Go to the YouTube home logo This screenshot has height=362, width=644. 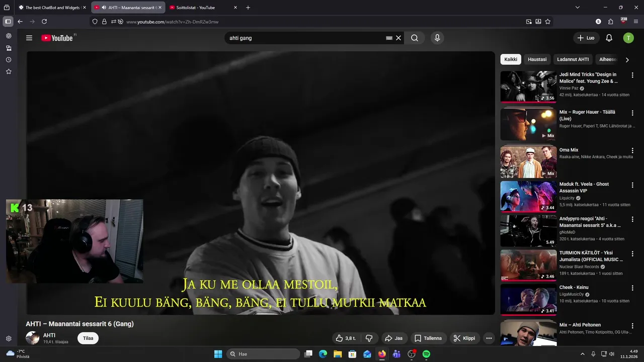(x=57, y=38)
